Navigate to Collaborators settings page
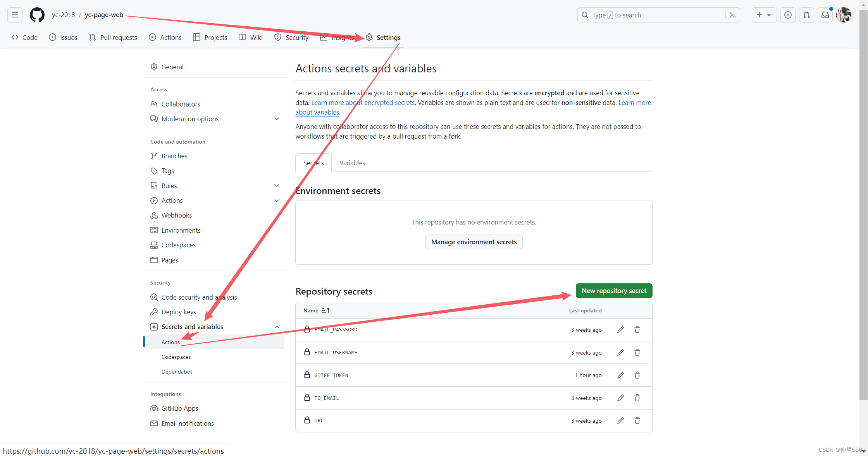The image size is (868, 456). (180, 104)
